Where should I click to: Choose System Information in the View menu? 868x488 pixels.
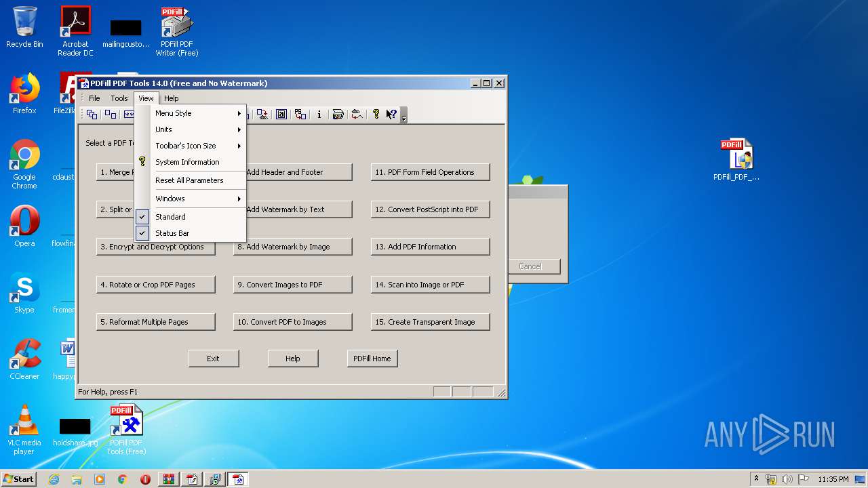point(190,162)
